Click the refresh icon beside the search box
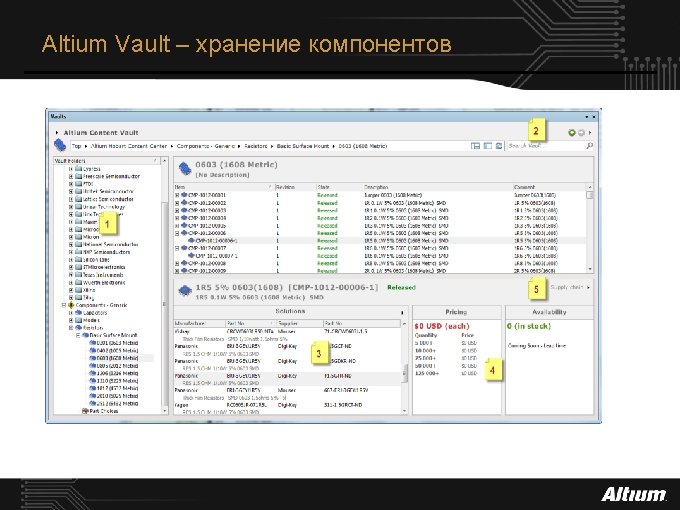Screen dimensions: 680x510 tap(499, 146)
